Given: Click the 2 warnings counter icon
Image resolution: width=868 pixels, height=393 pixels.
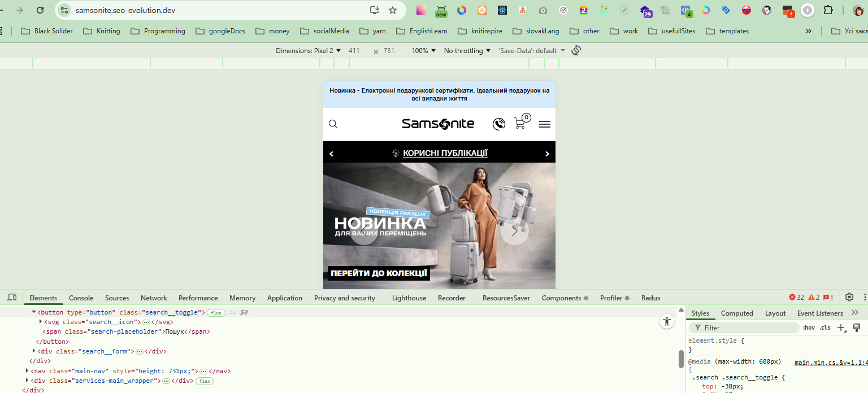Looking at the screenshot, I should (814, 298).
